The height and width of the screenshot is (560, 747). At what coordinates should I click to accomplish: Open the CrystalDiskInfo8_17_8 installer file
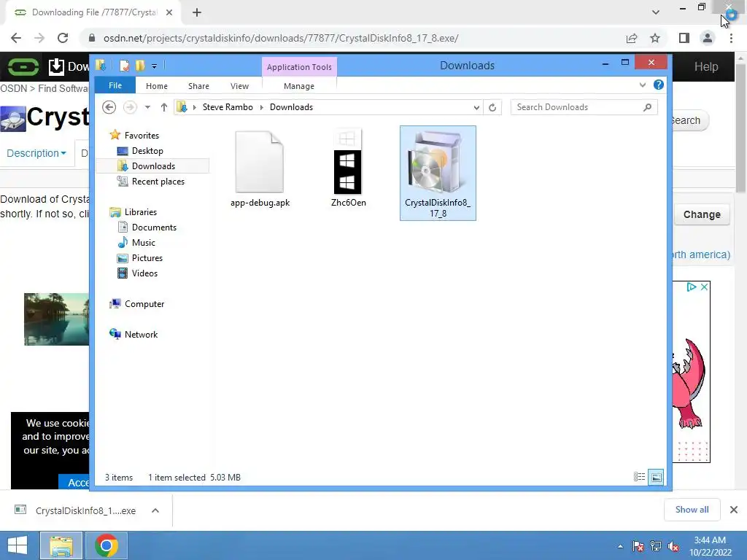pos(438,173)
